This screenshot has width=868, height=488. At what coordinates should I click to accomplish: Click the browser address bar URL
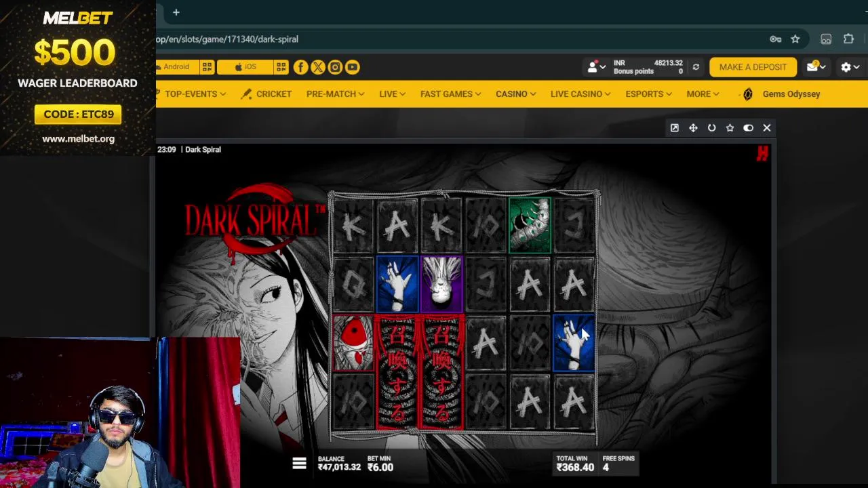[x=226, y=39]
